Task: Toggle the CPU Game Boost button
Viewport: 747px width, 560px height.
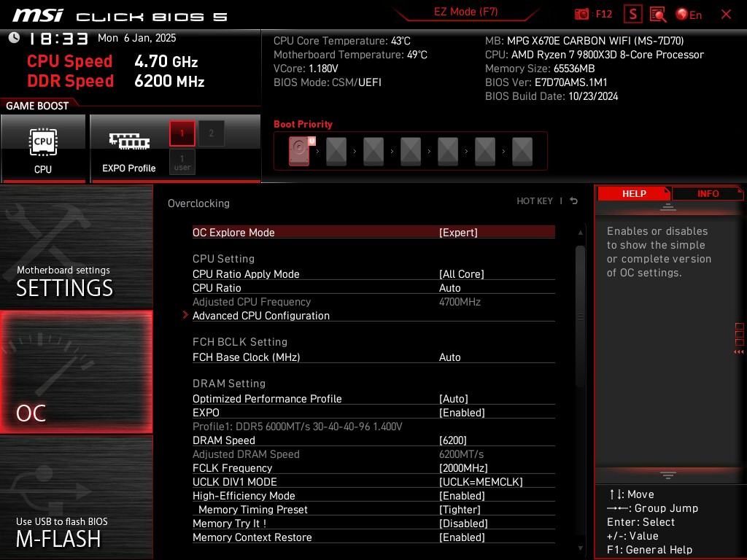Action: (x=43, y=148)
